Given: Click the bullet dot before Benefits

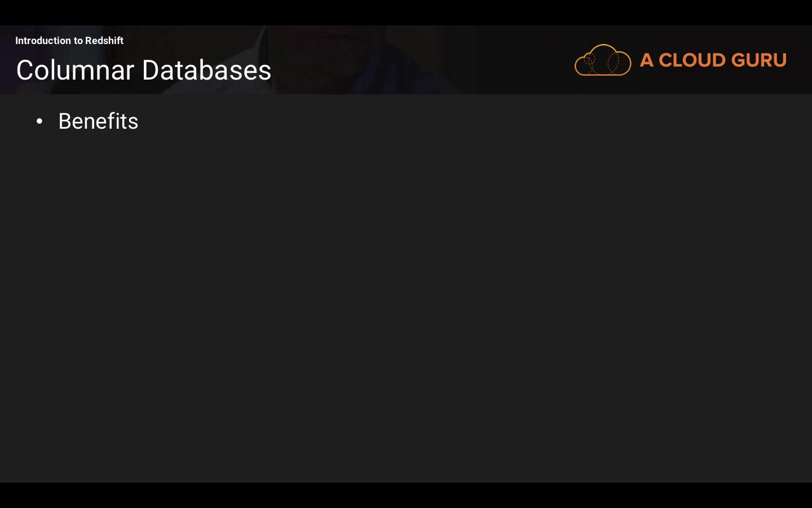Looking at the screenshot, I should [x=39, y=121].
